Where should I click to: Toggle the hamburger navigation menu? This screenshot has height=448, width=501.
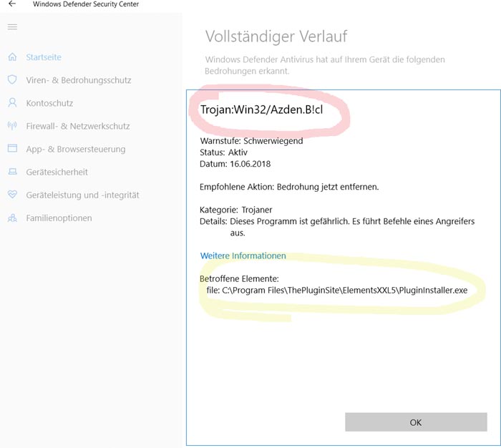12,27
